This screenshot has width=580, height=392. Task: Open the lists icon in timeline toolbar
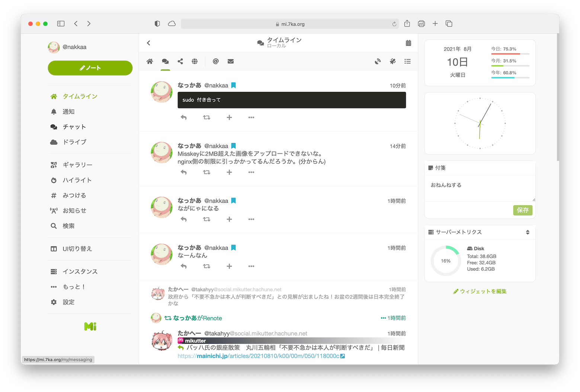coord(407,61)
